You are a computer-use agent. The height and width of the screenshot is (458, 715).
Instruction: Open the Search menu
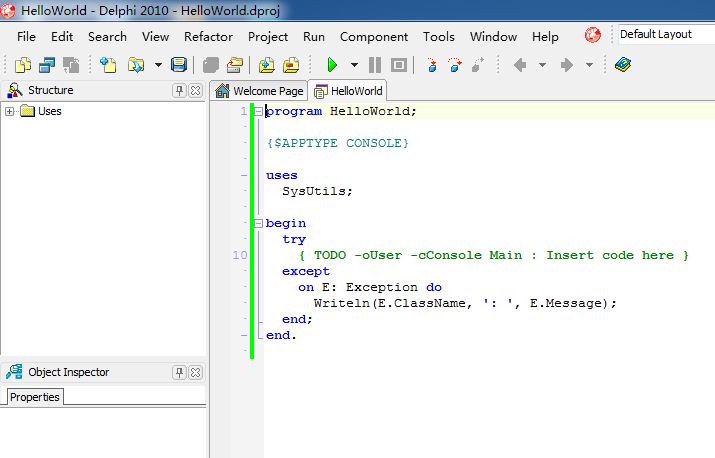(x=107, y=36)
